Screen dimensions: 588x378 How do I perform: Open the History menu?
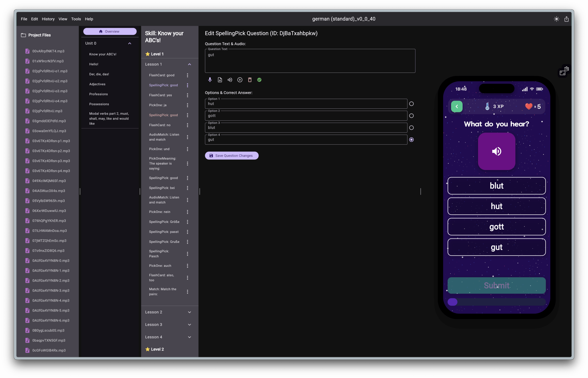click(x=48, y=19)
